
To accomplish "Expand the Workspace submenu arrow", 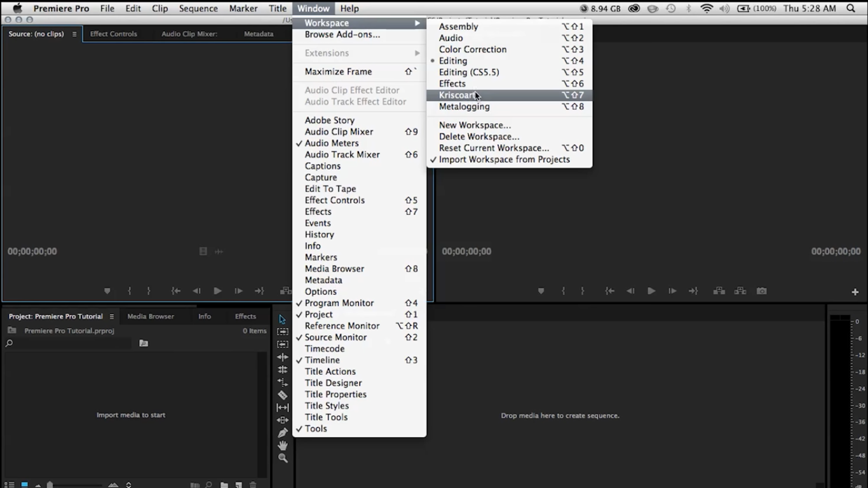I will click(x=417, y=23).
